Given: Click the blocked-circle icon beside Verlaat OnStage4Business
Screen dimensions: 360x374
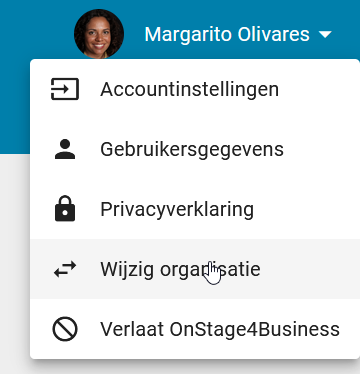Looking at the screenshot, I should pos(65,329).
